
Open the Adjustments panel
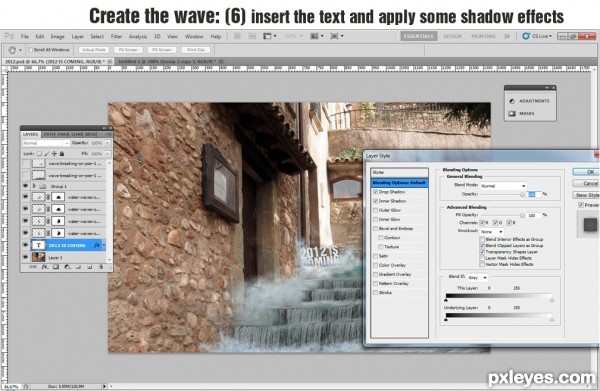point(530,101)
